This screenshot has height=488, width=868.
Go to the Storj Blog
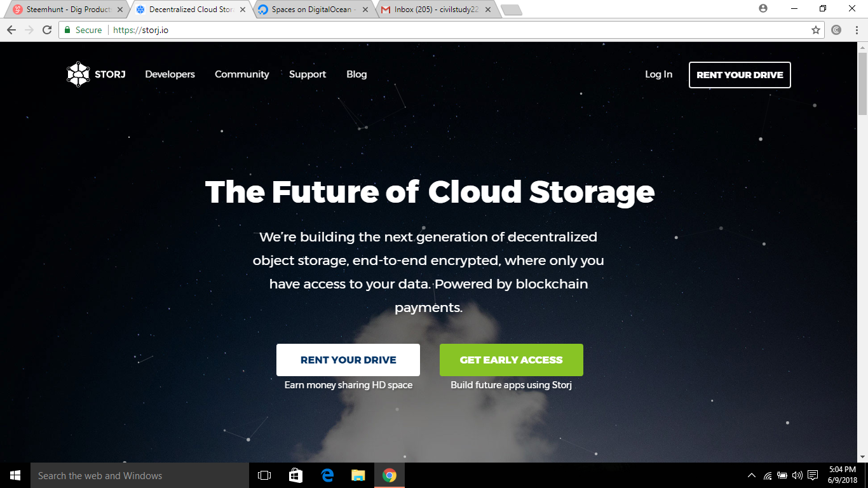[x=356, y=74]
